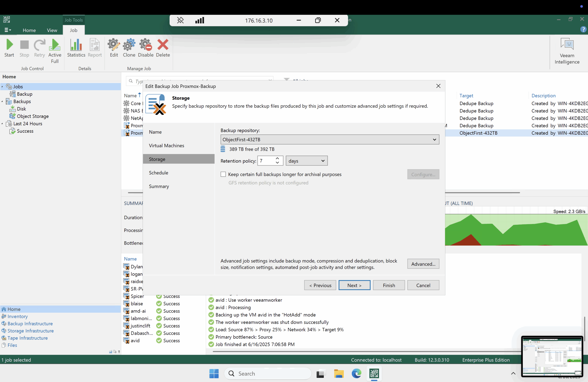Select Backup under Jobs

pyautogui.click(x=24, y=94)
